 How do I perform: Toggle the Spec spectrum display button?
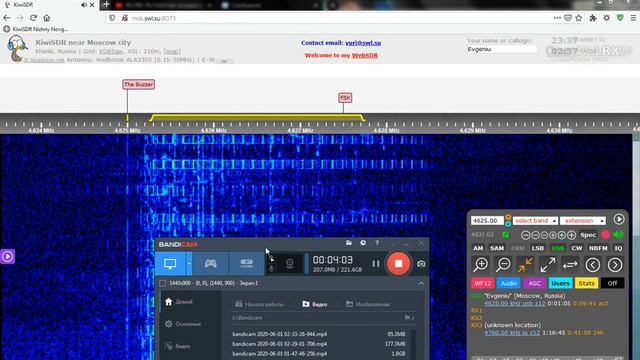(x=588, y=235)
